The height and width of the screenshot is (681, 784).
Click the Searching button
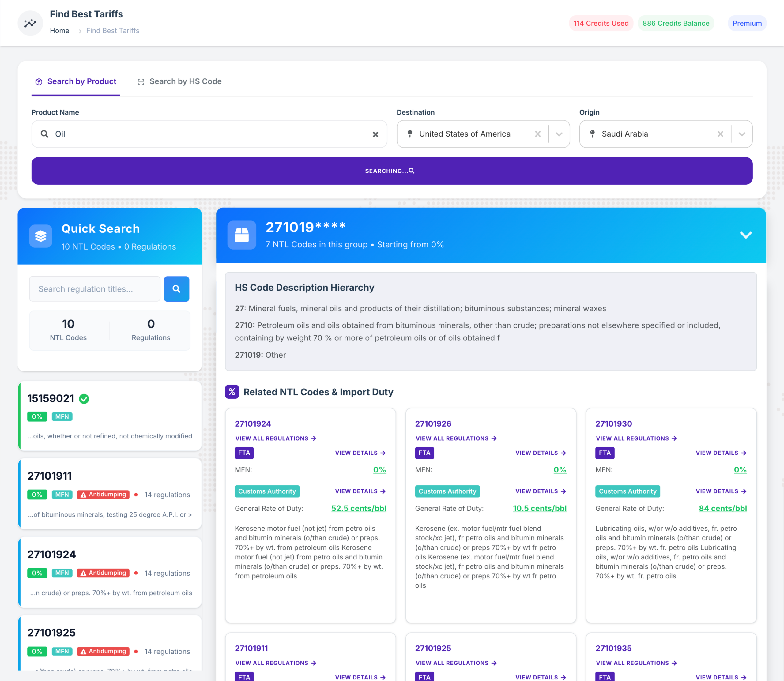point(392,171)
